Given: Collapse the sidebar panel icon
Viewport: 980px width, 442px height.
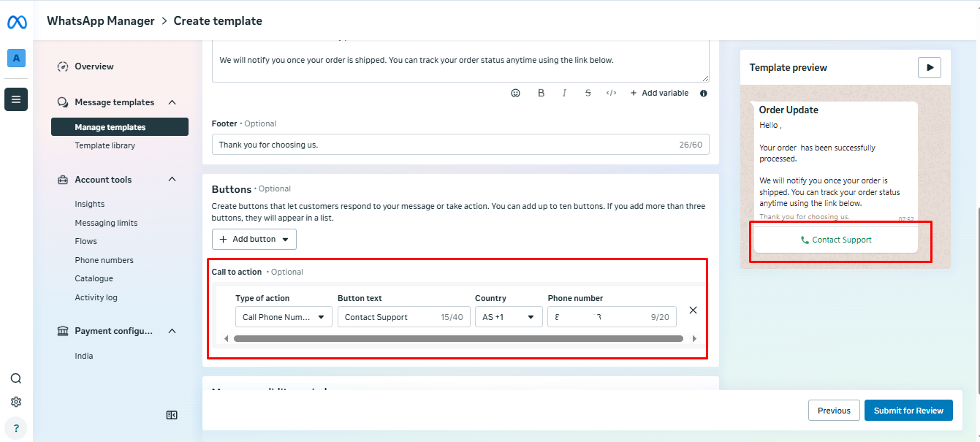Looking at the screenshot, I should [x=172, y=415].
